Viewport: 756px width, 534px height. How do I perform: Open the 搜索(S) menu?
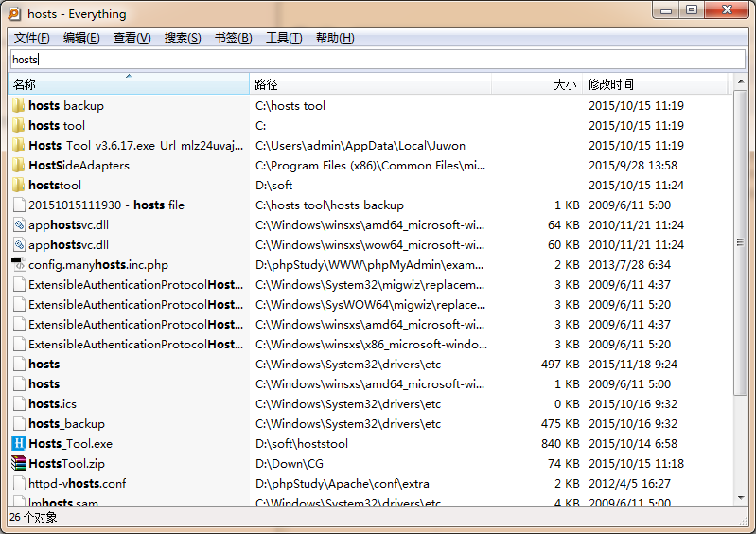pos(183,38)
